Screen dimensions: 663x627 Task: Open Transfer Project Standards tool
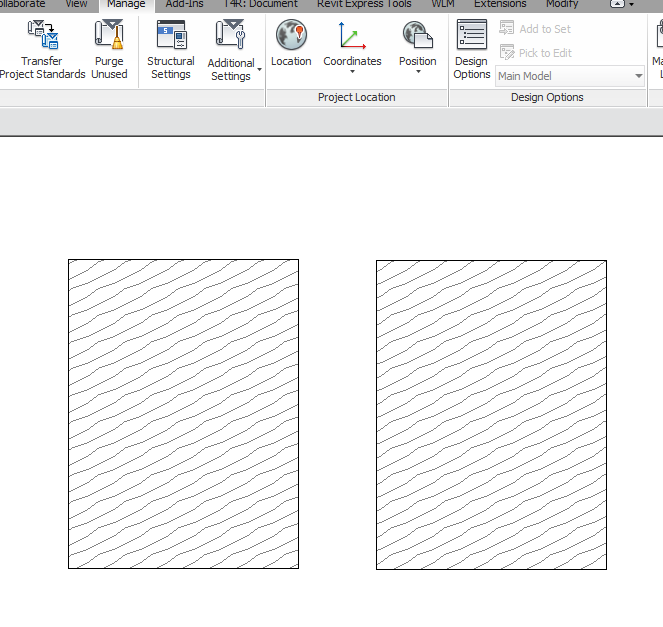42,50
